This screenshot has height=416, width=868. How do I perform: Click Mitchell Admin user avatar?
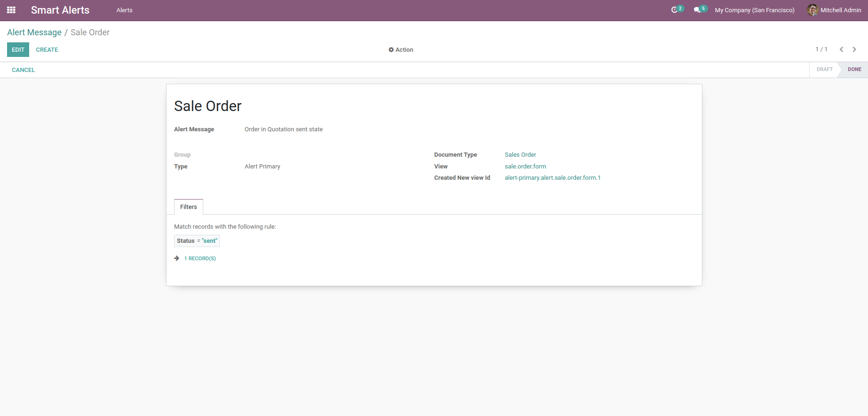[812, 10]
